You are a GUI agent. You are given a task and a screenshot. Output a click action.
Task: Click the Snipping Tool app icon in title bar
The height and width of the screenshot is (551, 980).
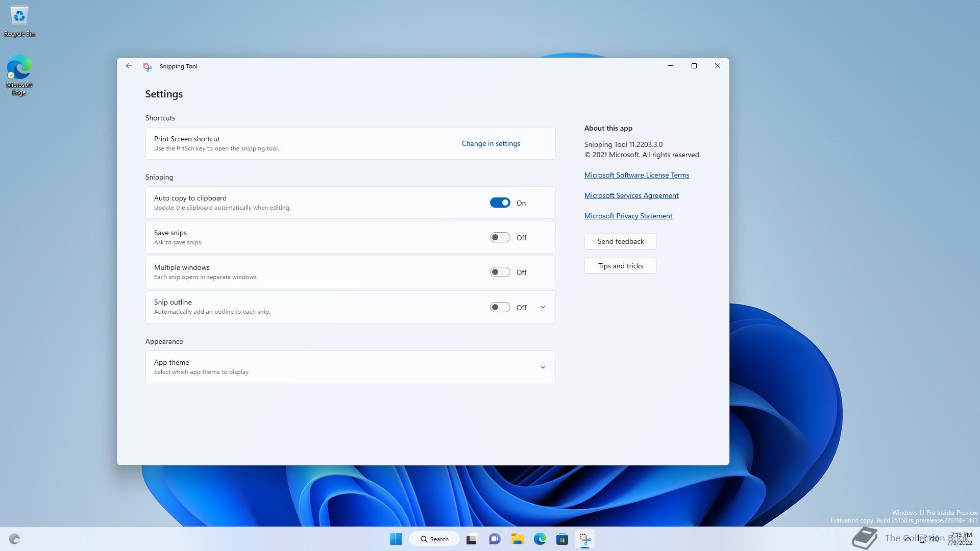click(x=148, y=66)
